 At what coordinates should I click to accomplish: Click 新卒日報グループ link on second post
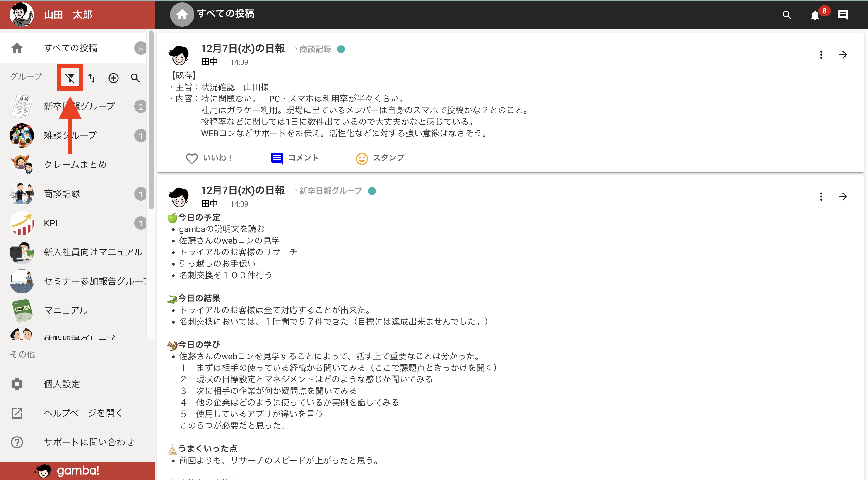(x=330, y=191)
